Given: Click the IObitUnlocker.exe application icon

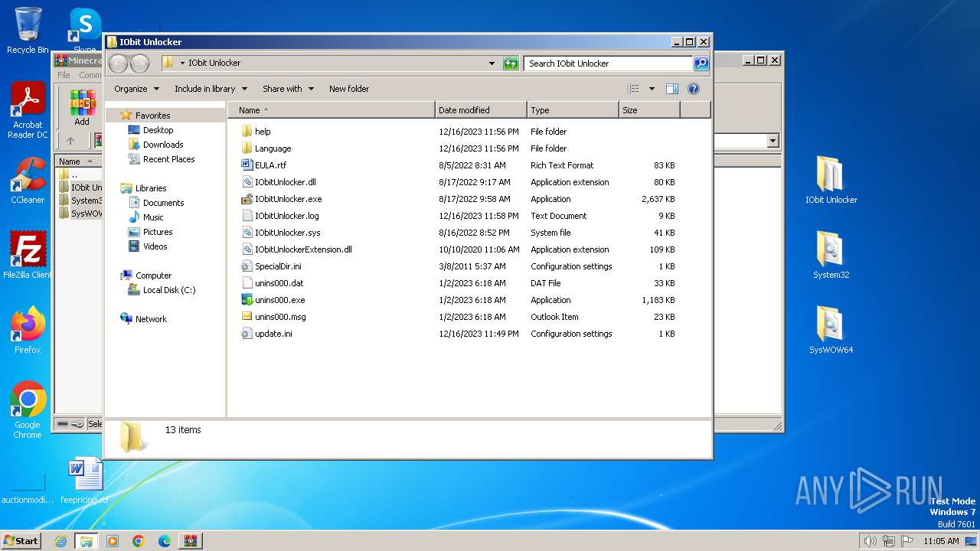Looking at the screenshot, I should 247,199.
